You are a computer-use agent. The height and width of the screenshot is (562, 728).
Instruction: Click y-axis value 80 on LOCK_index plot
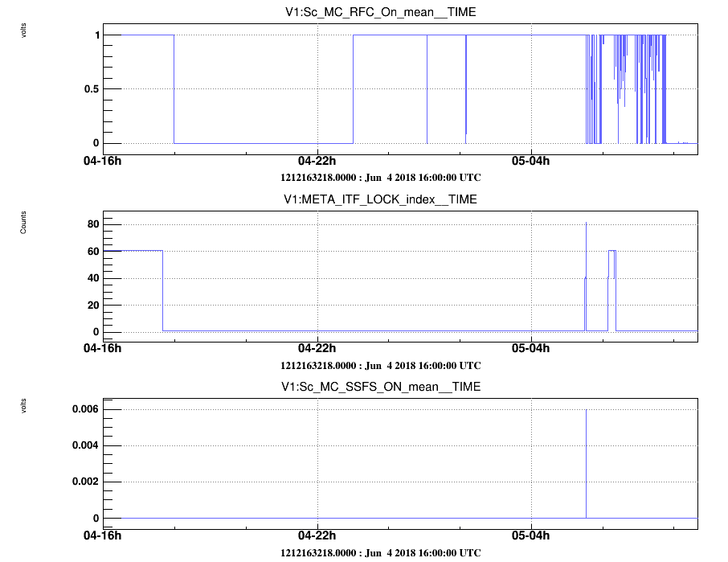[93, 224]
